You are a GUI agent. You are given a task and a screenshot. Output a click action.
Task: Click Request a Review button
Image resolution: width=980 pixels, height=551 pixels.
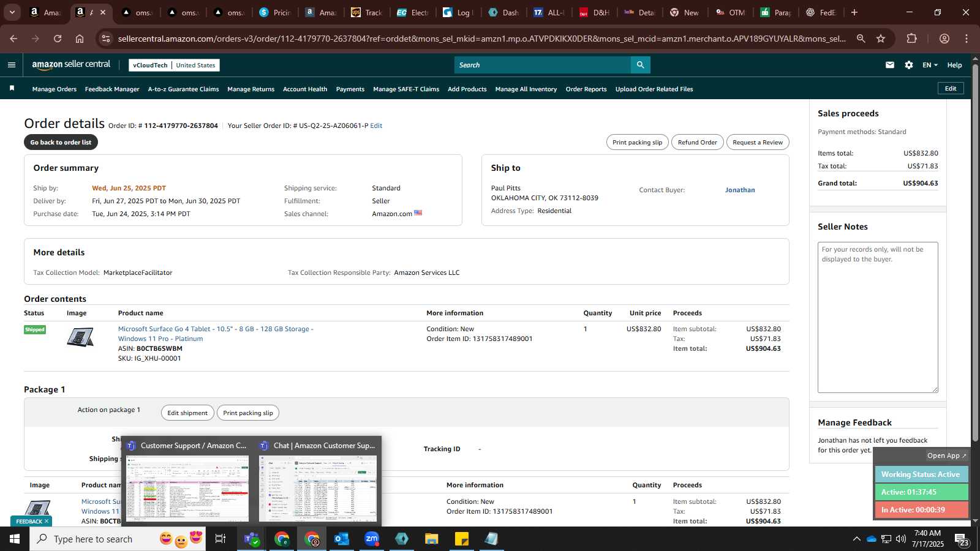(758, 142)
